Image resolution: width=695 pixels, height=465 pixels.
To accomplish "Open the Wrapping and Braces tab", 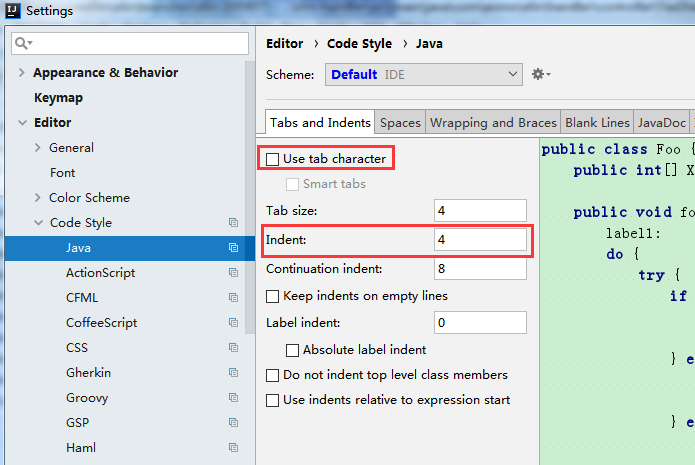I will point(493,122).
